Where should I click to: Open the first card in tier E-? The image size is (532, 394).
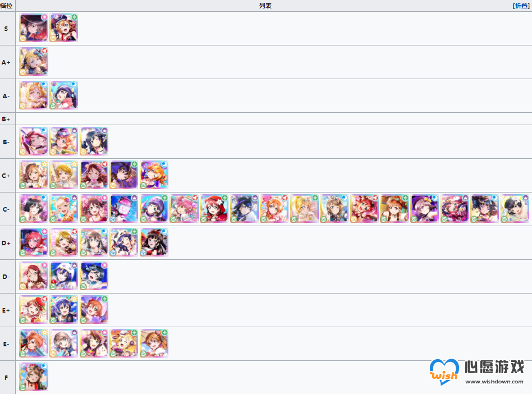click(34, 343)
